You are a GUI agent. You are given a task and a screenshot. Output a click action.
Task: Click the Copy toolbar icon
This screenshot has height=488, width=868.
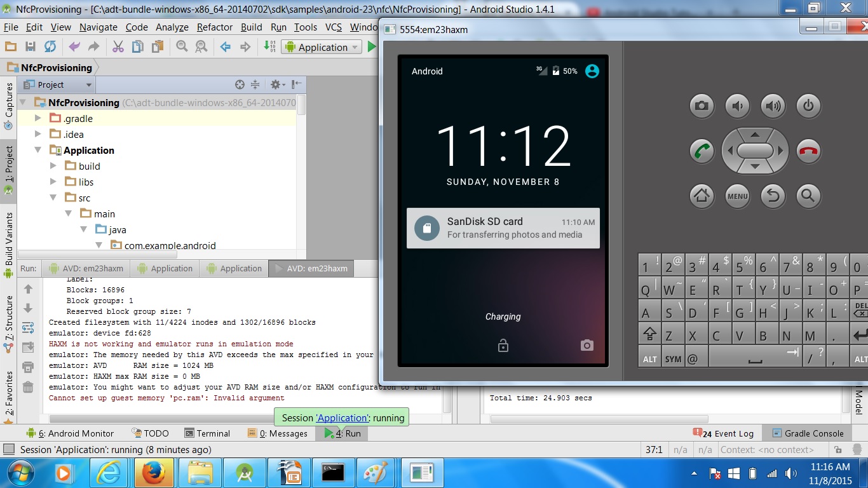tap(137, 47)
